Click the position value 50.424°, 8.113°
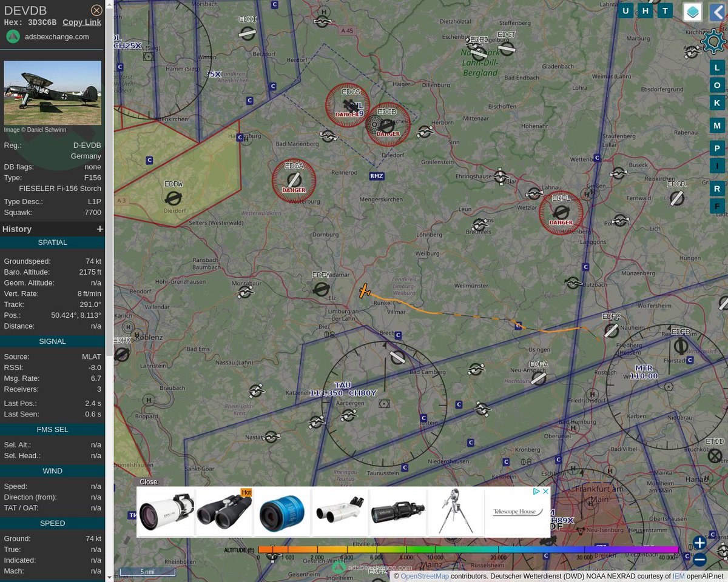The image size is (728, 582). pos(76,315)
